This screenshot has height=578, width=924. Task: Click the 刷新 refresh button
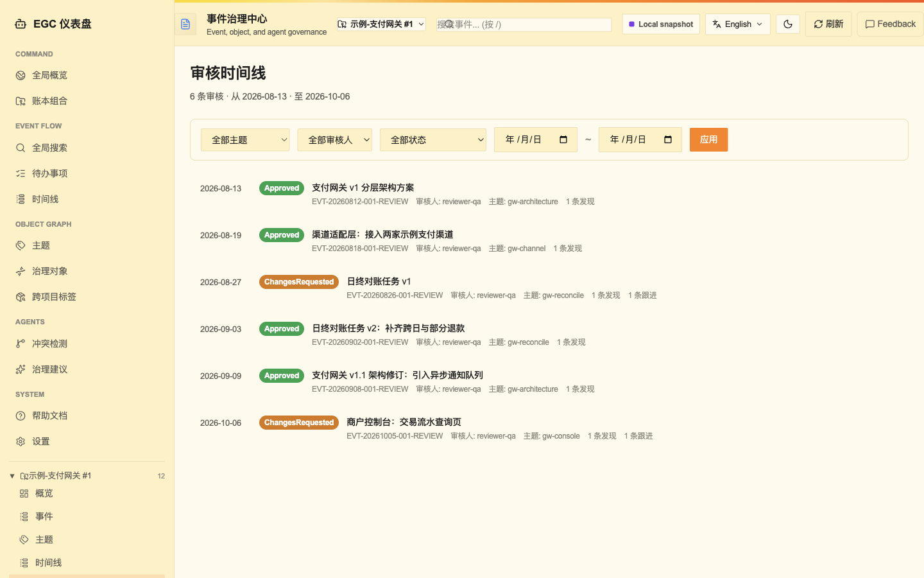point(828,24)
